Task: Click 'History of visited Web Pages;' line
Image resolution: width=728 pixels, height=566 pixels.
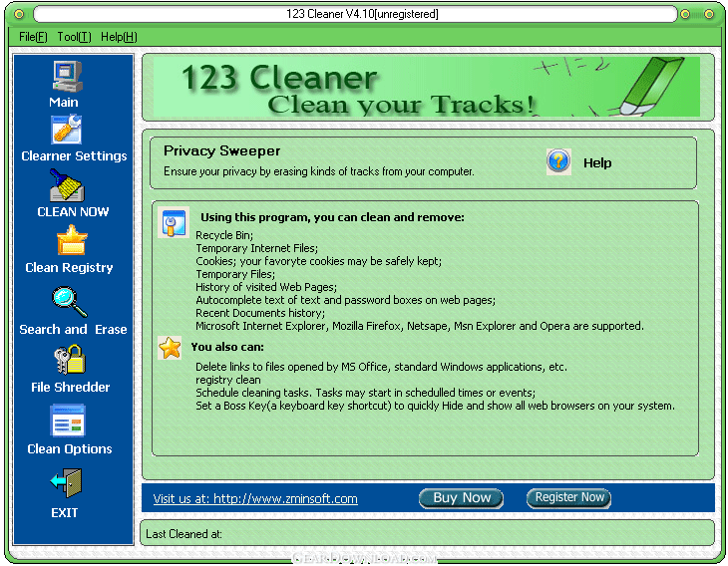Action: [266, 287]
